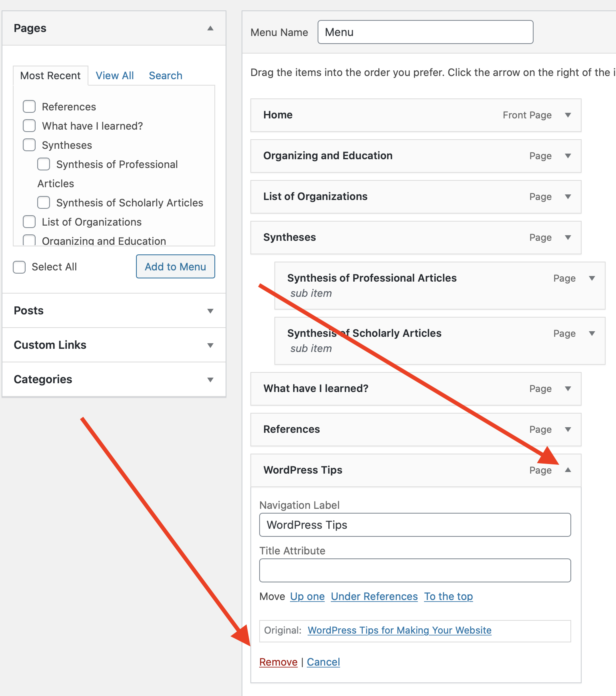Expand the List of Organizations item arrow
The height and width of the screenshot is (696, 616).
click(x=568, y=197)
